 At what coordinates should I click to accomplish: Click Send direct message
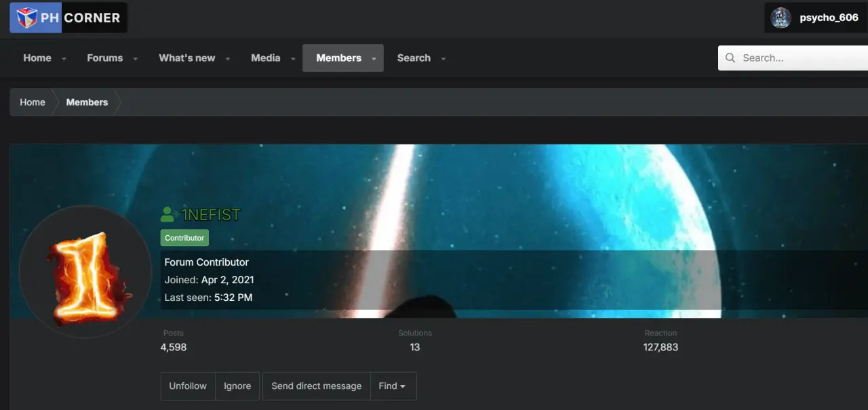click(x=317, y=386)
